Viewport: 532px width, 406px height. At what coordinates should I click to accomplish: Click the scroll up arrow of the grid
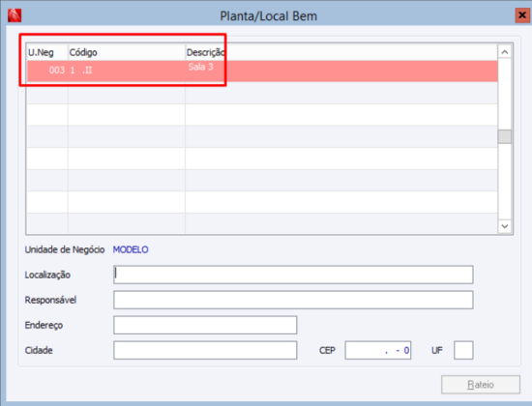pos(505,52)
